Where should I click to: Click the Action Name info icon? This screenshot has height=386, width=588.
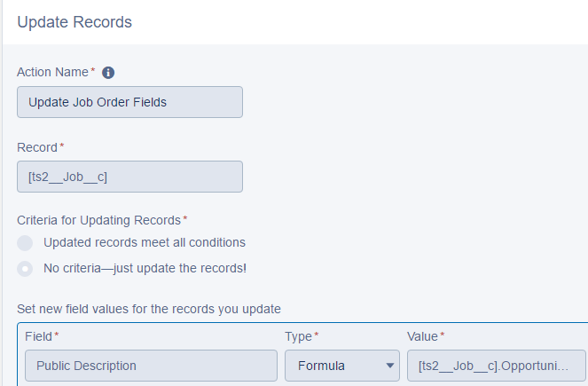pos(109,73)
